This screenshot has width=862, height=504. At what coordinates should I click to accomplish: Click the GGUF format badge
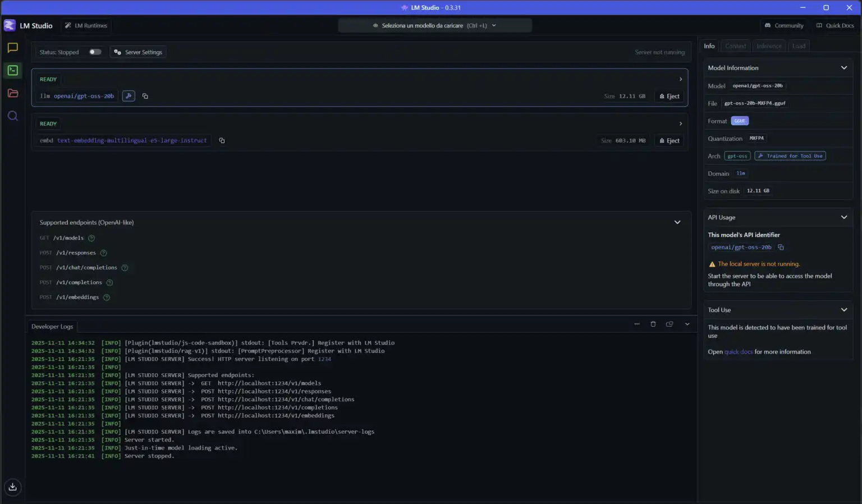tap(740, 121)
